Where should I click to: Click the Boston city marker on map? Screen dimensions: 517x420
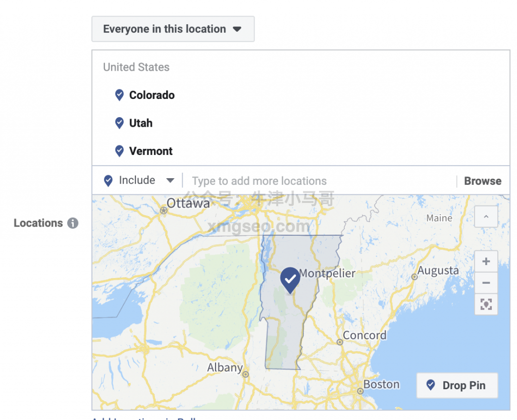click(x=359, y=391)
